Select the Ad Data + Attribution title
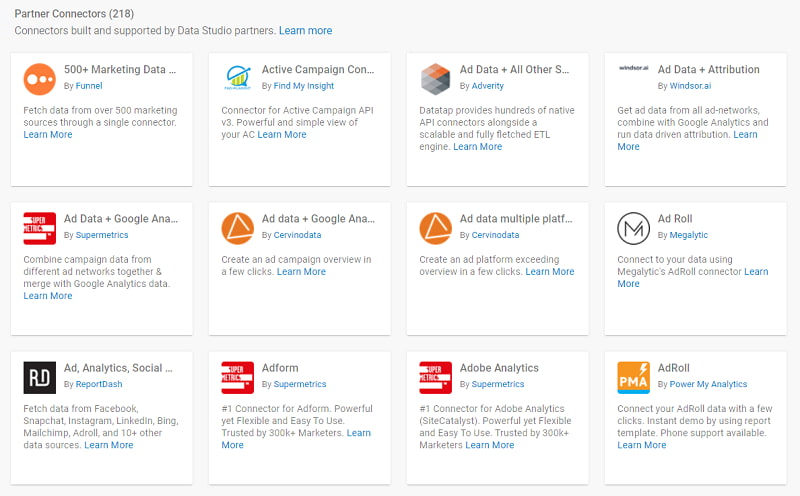This screenshot has height=496, width=800. [x=708, y=69]
